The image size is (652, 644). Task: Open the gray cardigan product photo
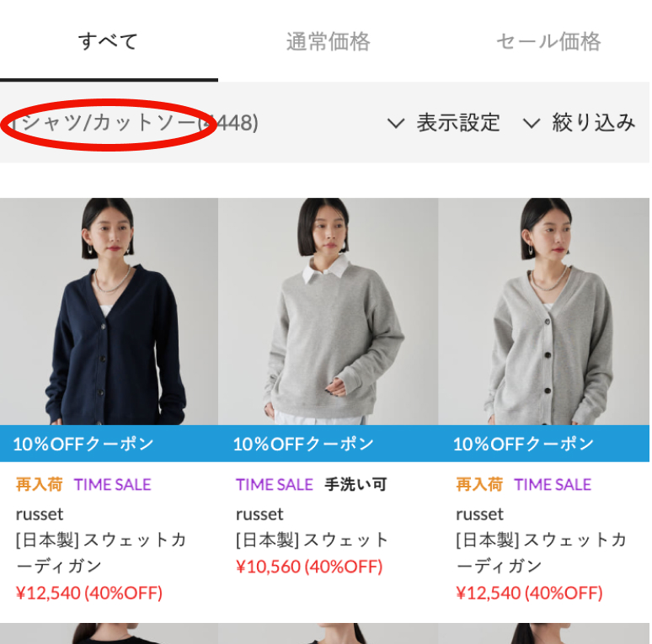544,311
